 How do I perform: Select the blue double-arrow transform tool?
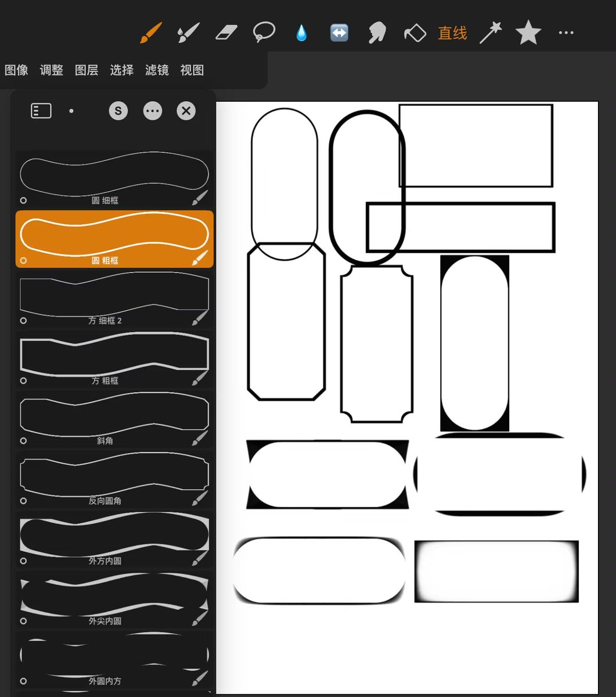(339, 33)
